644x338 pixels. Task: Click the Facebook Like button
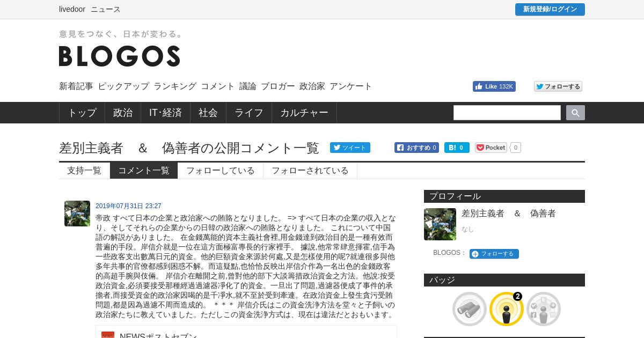click(494, 86)
